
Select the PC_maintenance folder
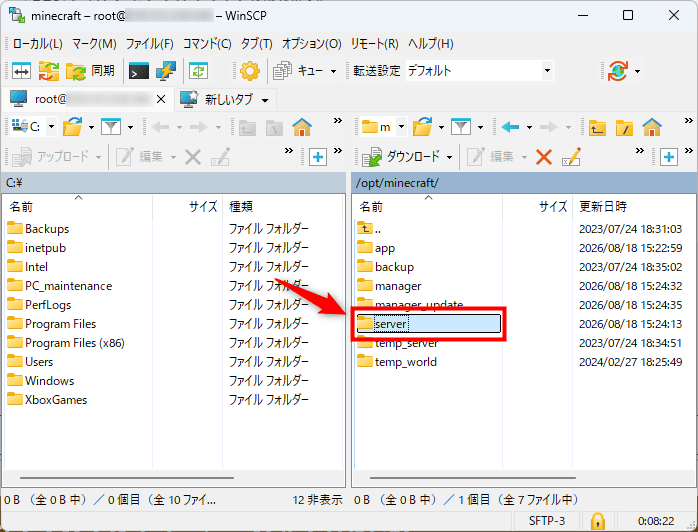coord(60,286)
